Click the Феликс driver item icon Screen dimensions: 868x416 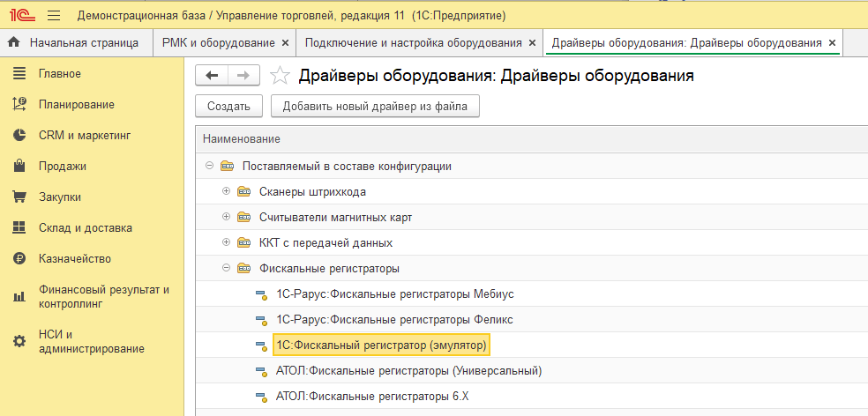click(x=261, y=320)
